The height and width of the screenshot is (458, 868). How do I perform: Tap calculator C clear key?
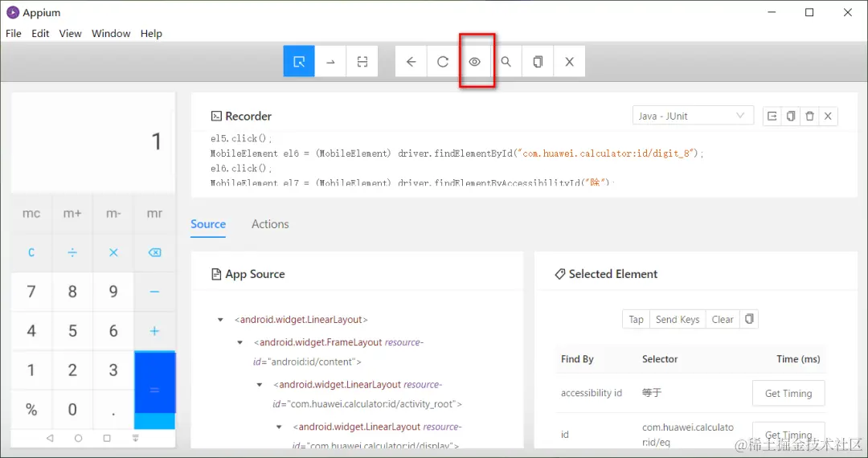click(x=31, y=253)
